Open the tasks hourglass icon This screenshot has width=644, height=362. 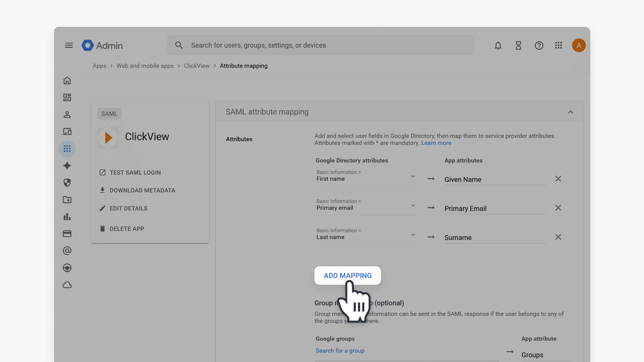[x=519, y=45]
